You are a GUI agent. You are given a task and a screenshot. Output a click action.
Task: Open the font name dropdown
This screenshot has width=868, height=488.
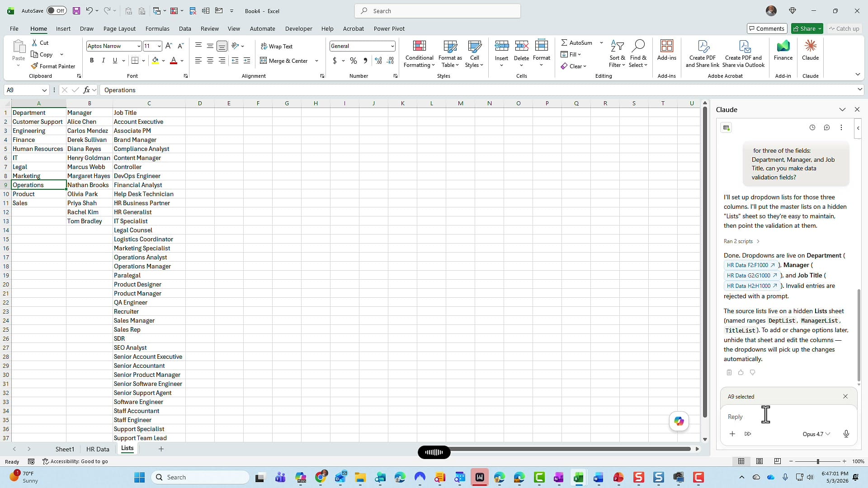(138, 46)
